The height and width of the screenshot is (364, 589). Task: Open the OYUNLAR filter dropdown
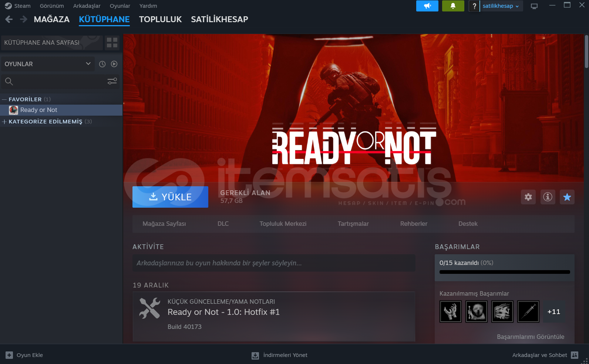(48, 64)
